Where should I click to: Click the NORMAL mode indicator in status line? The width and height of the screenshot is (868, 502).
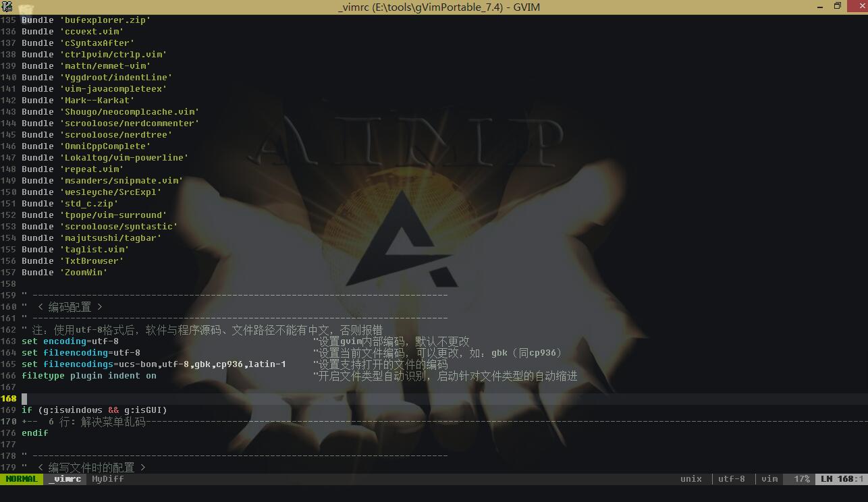[22, 479]
